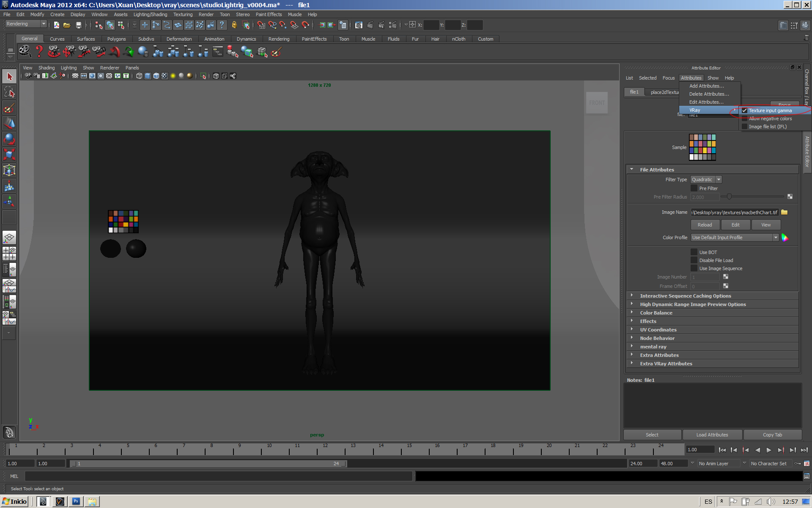Image resolution: width=812 pixels, height=508 pixels.
Task: Select the Rotate tool in toolbox
Action: 9,138
